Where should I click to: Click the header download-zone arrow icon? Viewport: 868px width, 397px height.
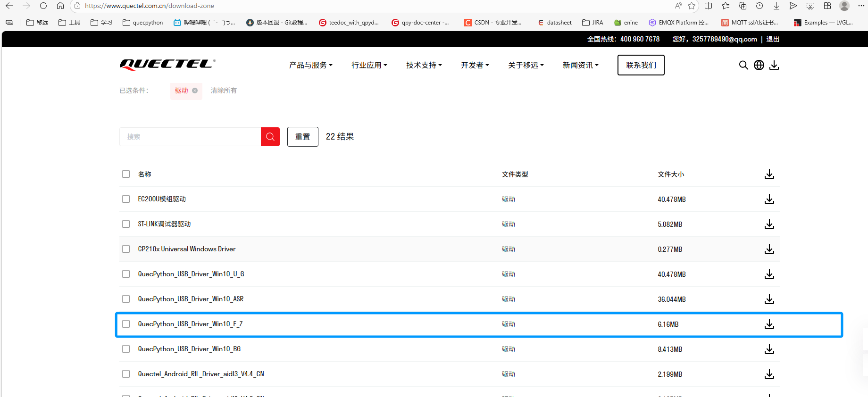[x=774, y=65]
